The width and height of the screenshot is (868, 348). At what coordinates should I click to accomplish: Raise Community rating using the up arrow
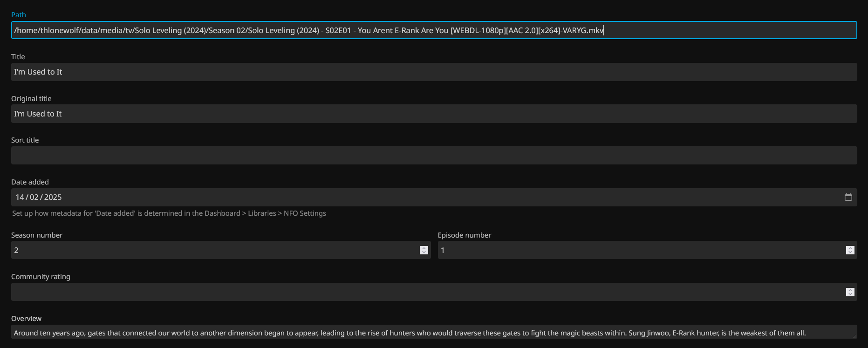tap(850, 290)
